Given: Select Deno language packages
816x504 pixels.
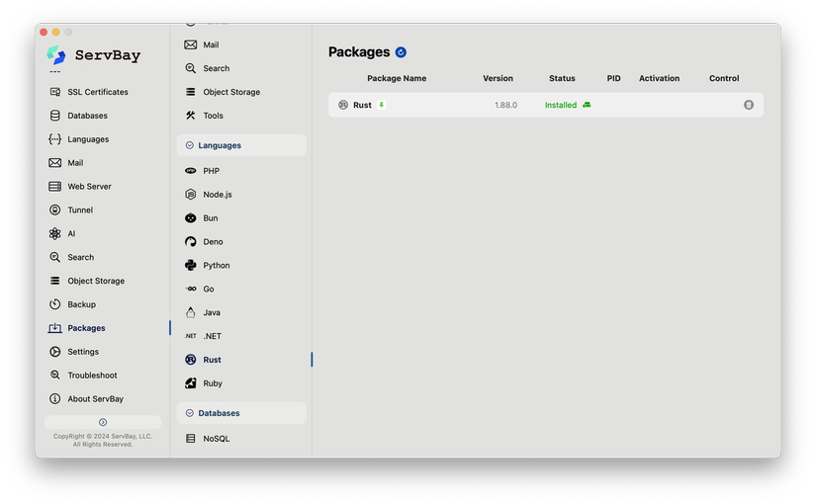Looking at the screenshot, I should pyautogui.click(x=204, y=242).
